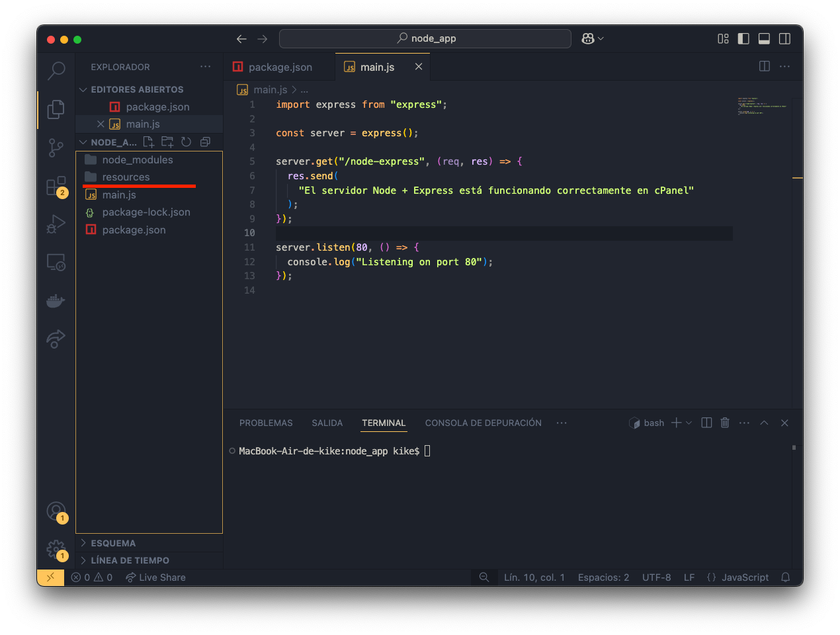The image size is (840, 635).
Task: Click the New File icon in explorer
Action: pyautogui.click(x=149, y=142)
